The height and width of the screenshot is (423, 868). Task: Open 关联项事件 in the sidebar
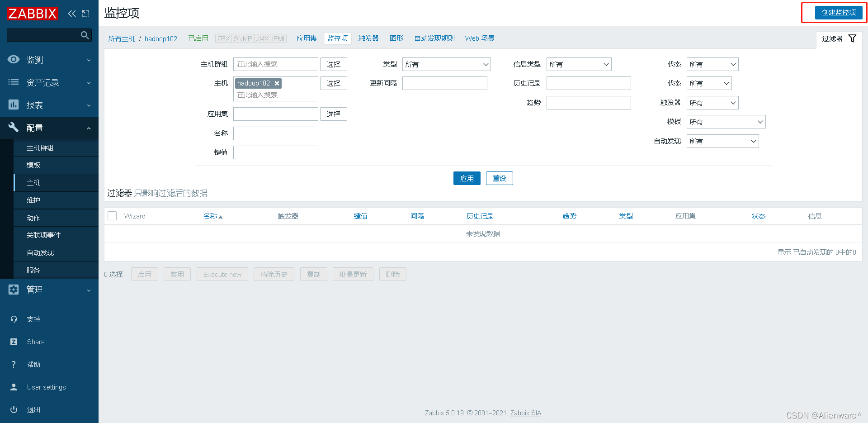(56, 235)
